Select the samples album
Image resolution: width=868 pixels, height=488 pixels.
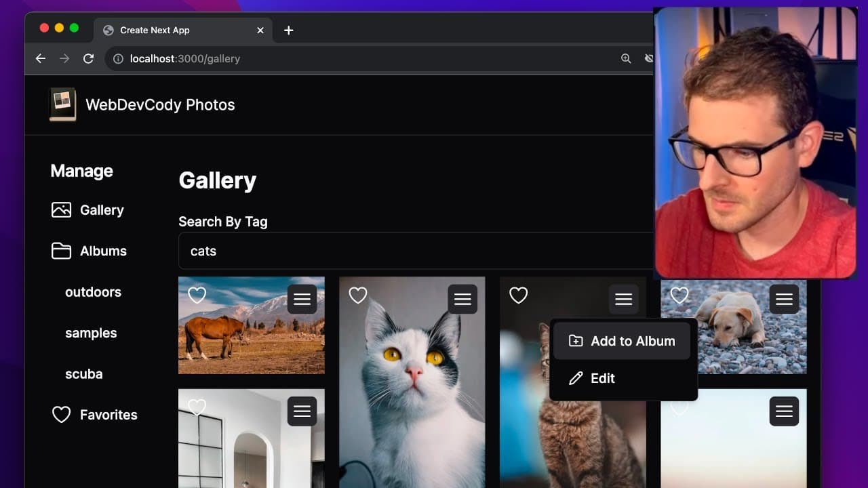click(x=91, y=333)
